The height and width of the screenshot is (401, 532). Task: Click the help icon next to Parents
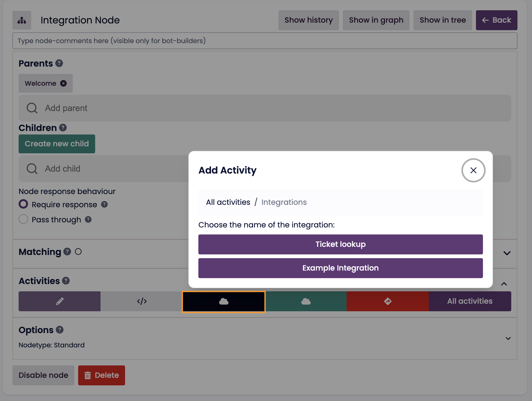[x=59, y=63]
